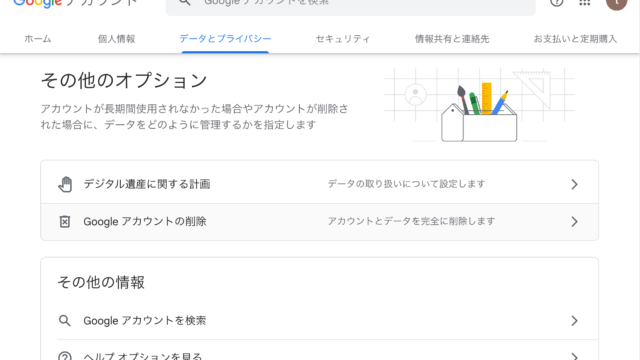Screen dimensions: 640x360
Task: Click the search magnifier icon in search bar
Action: 184,2
